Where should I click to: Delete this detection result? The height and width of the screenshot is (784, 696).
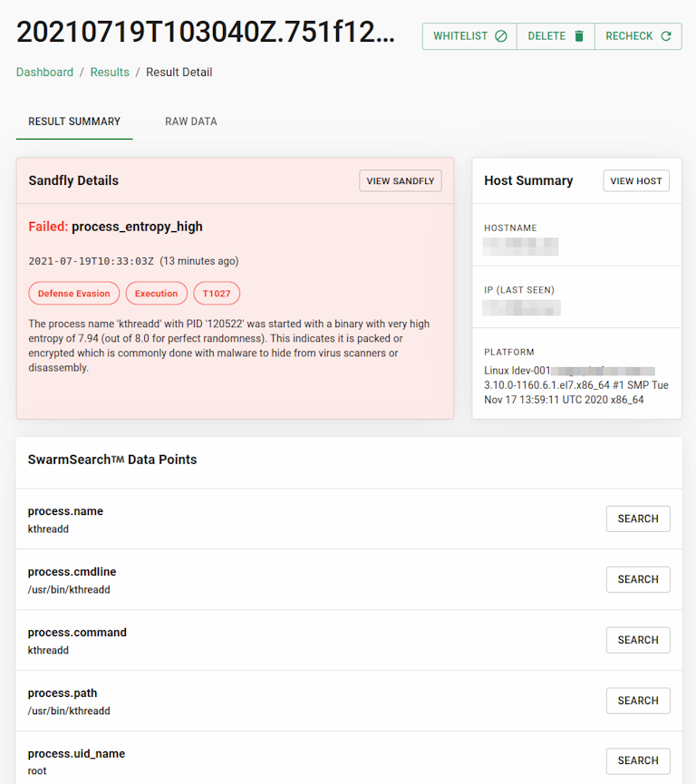(x=556, y=36)
